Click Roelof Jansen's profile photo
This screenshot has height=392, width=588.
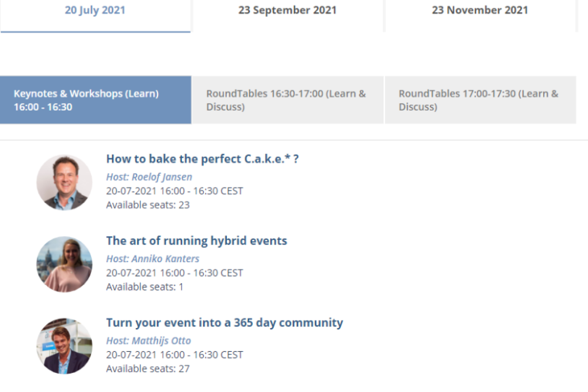pos(64,182)
